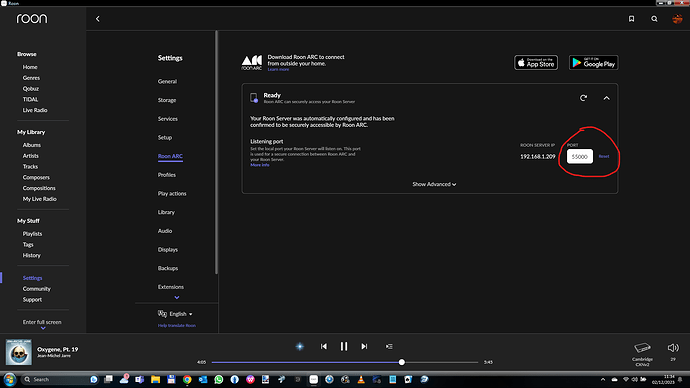
Task: Open the Learn more link
Action: (278, 70)
